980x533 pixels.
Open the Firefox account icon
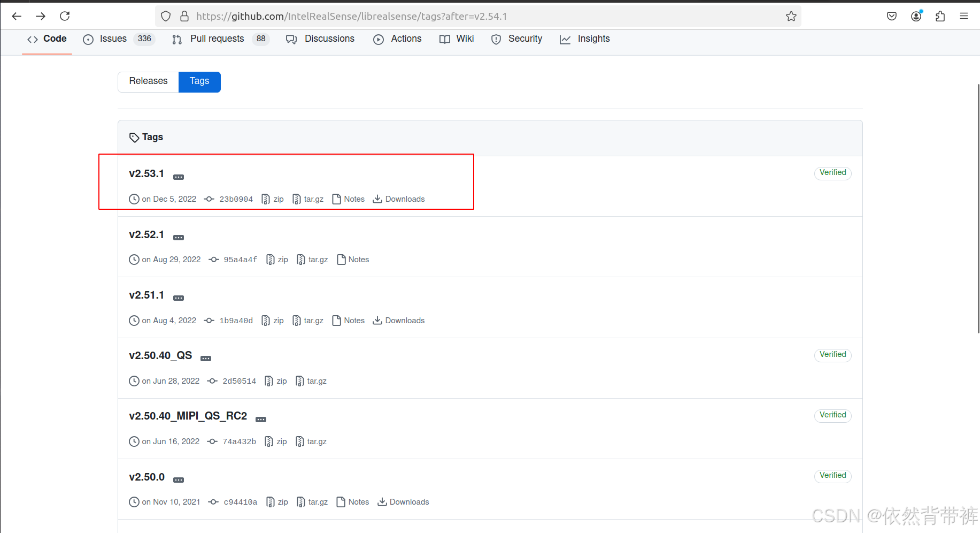916,16
